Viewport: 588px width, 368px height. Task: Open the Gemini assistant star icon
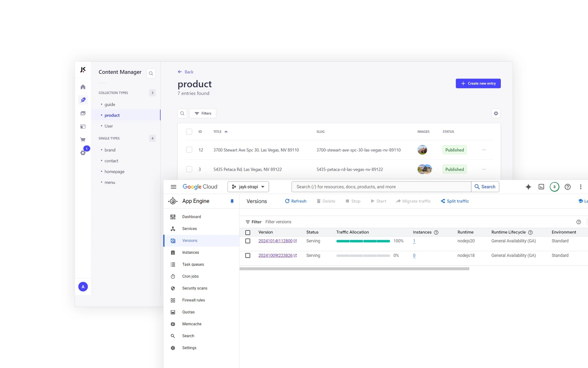[x=528, y=186]
